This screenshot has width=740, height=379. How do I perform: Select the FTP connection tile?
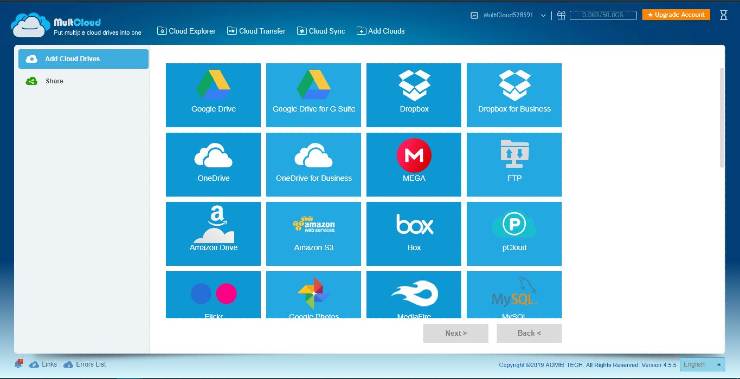[514, 164]
